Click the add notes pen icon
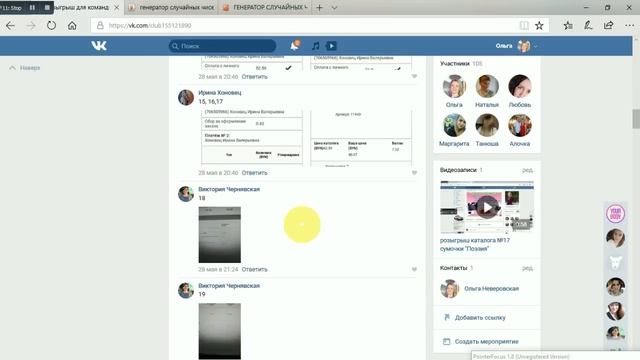 (588, 25)
